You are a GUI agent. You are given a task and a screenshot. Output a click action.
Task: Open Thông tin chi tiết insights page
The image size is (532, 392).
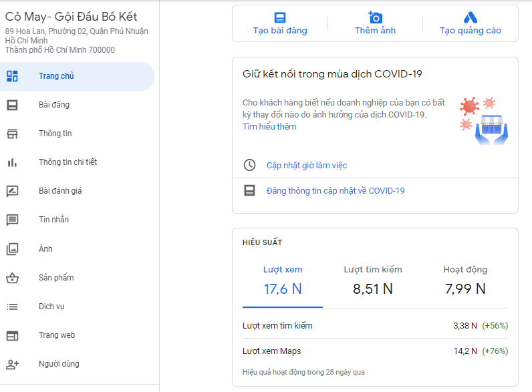click(x=77, y=162)
